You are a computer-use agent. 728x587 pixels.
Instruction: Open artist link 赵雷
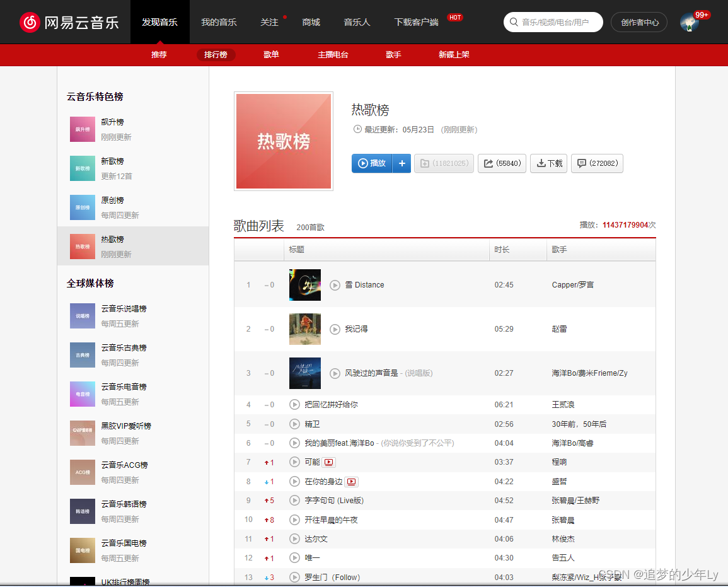pyautogui.click(x=560, y=329)
